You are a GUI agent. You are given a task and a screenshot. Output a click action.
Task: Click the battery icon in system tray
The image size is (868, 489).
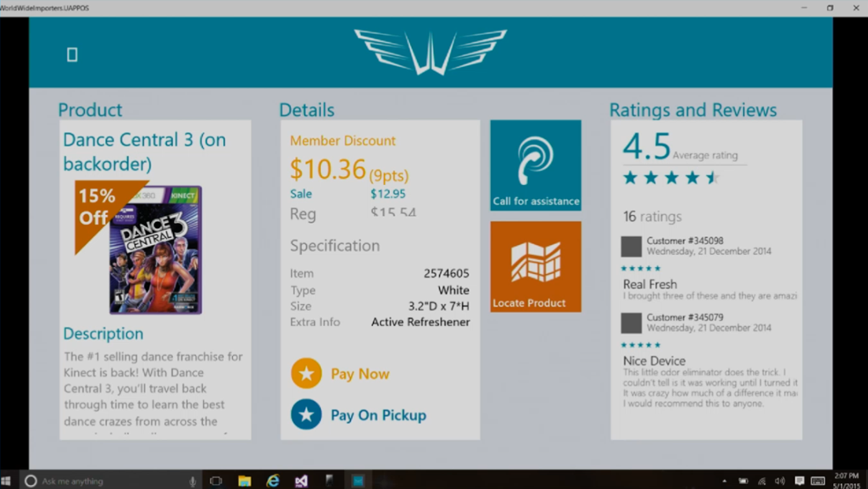(x=743, y=481)
